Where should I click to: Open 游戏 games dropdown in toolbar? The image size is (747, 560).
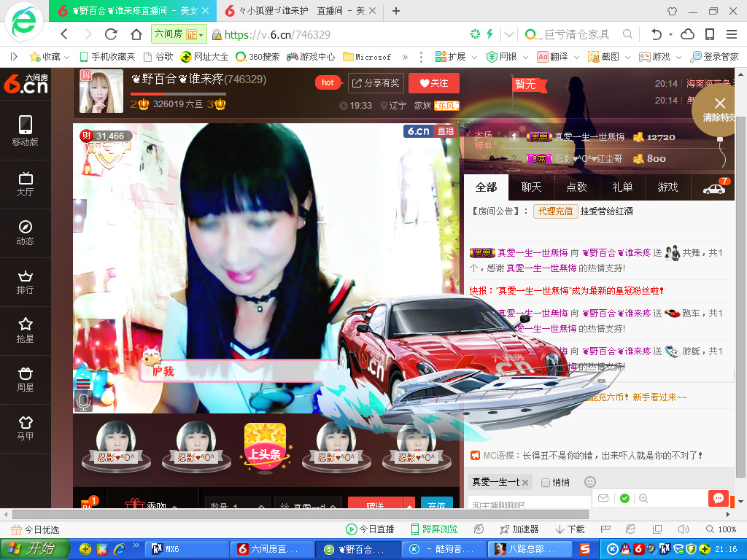[x=659, y=57]
